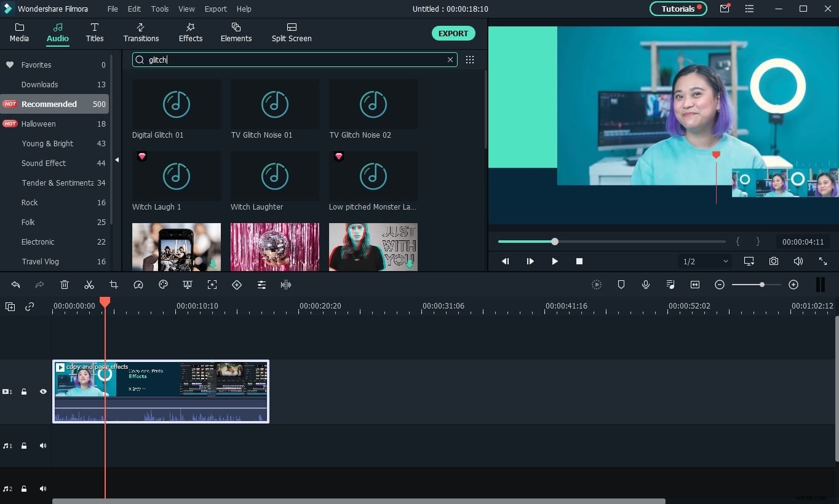839x504 pixels.
Task: Switch to the Transitions tab
Action: point(141,33)
